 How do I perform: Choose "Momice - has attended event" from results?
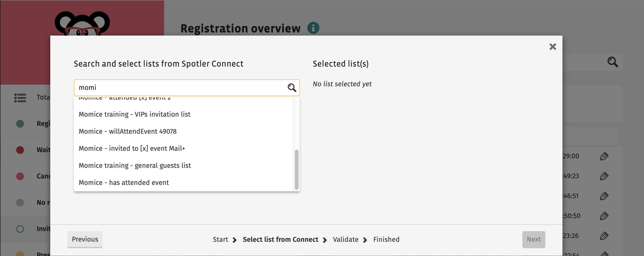[124, 183]
